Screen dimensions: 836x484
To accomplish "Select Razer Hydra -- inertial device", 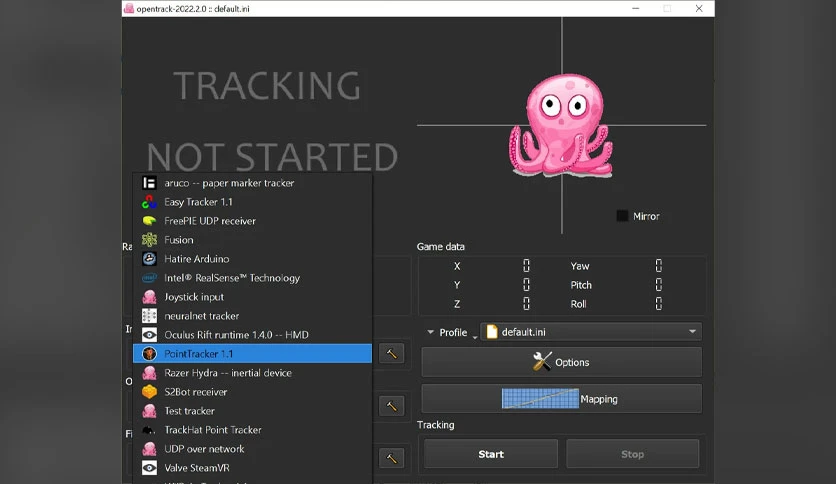I will tap(252, 373).
